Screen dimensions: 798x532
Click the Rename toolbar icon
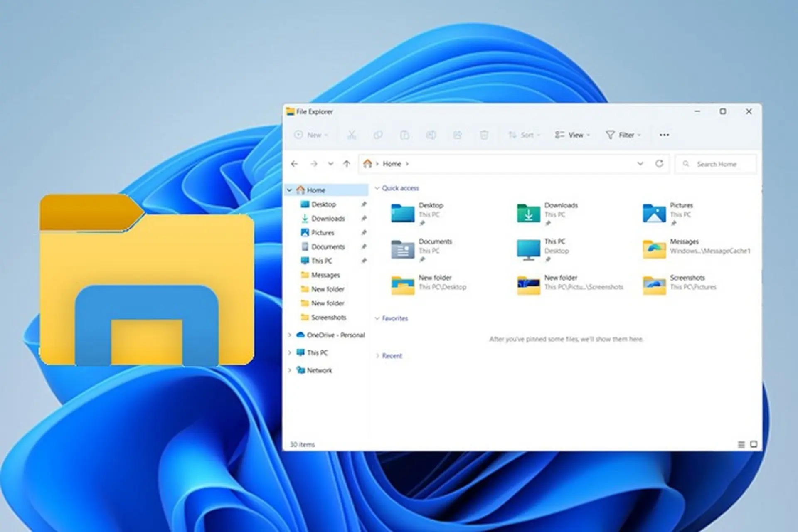pyautogui.click(x=431, y=135)
